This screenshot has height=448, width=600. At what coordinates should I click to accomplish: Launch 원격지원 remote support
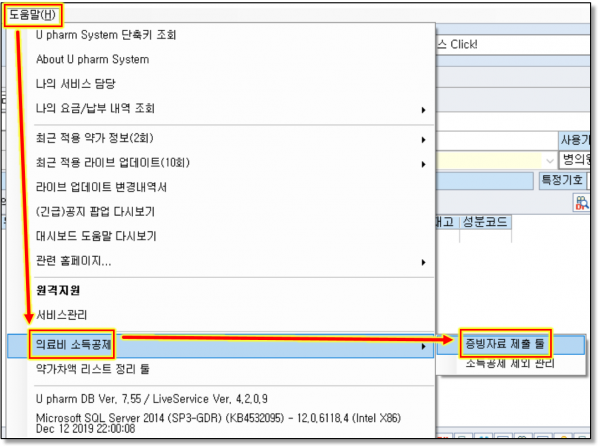(x=58, y=290)
